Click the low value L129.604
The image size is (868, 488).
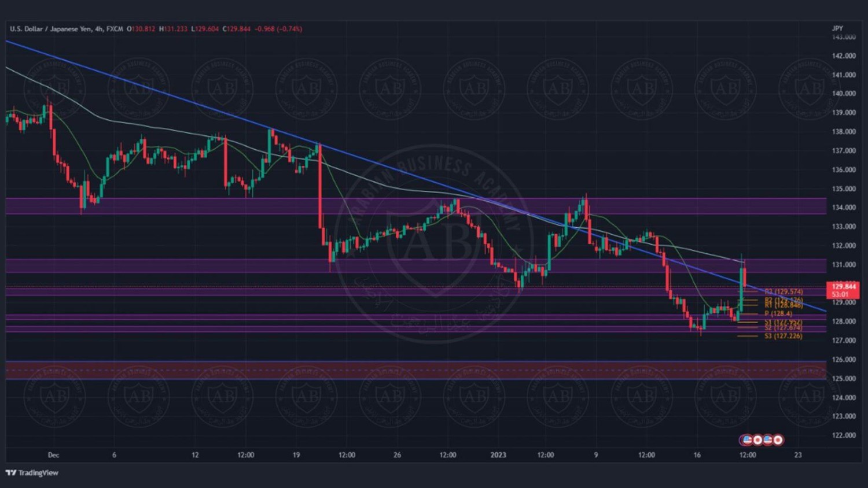(x=205, y=28)
